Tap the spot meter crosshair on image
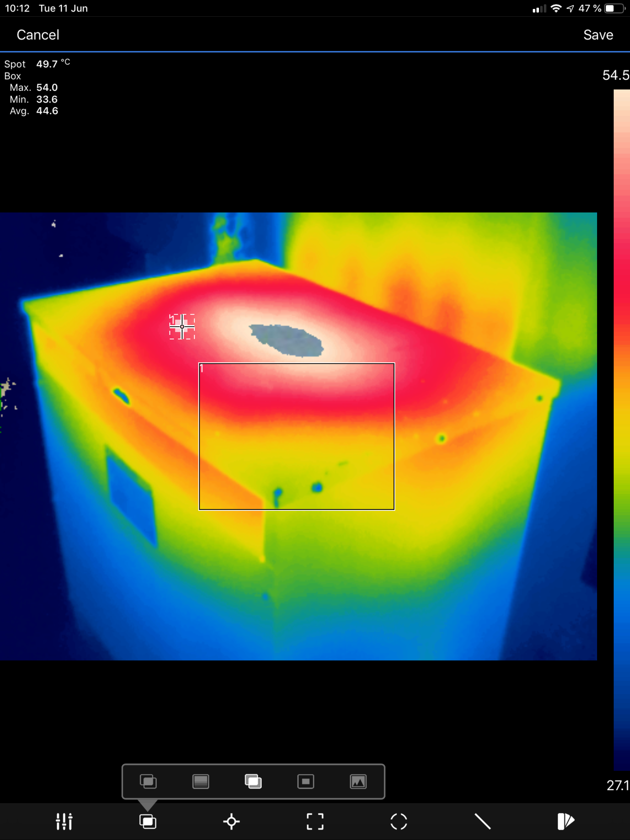The width and height of the screenshot is (630, 840). tap(182, 327)
